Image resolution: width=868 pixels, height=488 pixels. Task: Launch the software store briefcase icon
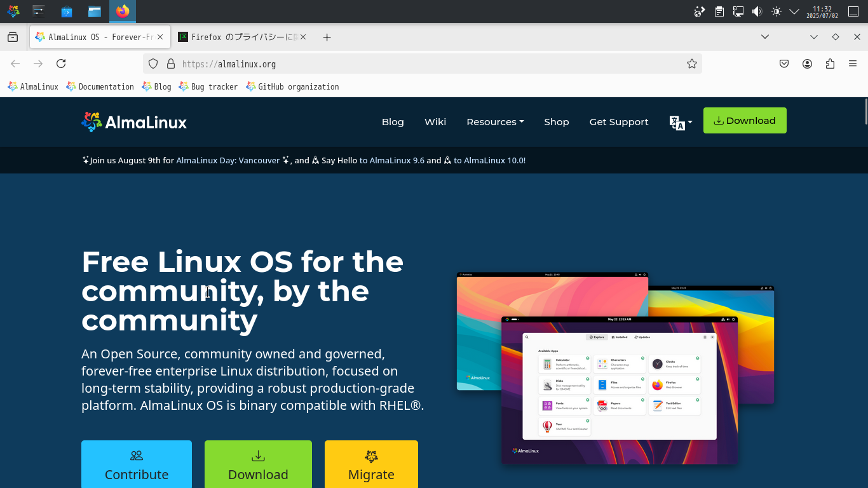[66, 11]
